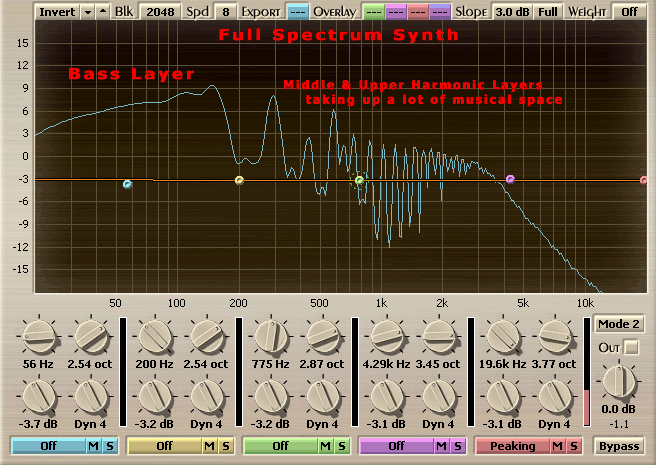Adjust band 2 2.54 oct bandwidth knob
The image size is (656, 465).
click(207, 336)
